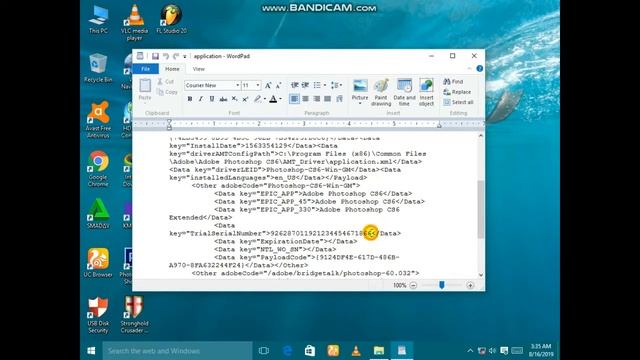
Task: Collapse the ribbon with the chevron
Action: [469, 69]
